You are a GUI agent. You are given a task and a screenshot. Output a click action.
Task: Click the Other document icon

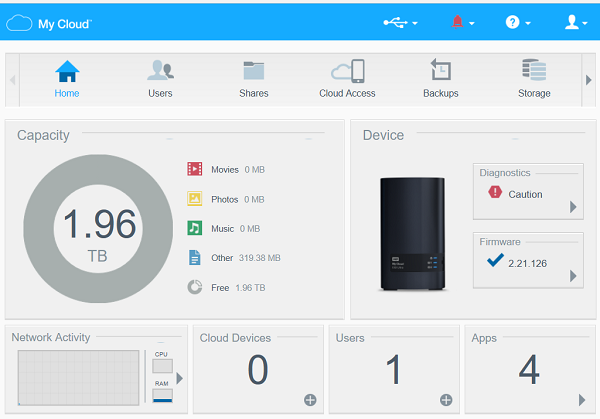pos(195,258)
